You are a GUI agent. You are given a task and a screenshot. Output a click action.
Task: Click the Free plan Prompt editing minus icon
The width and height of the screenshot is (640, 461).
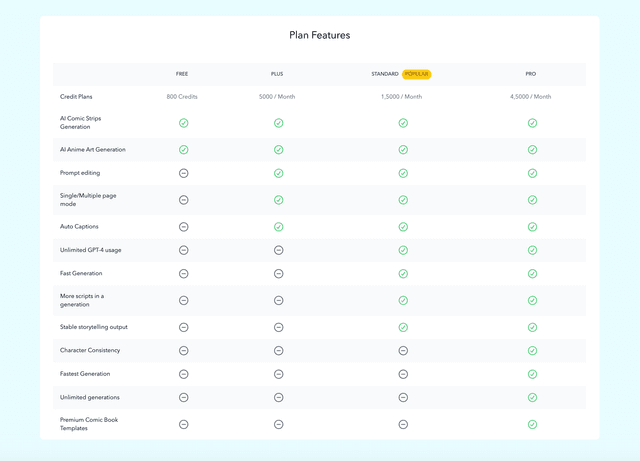(x=183, y=173)
